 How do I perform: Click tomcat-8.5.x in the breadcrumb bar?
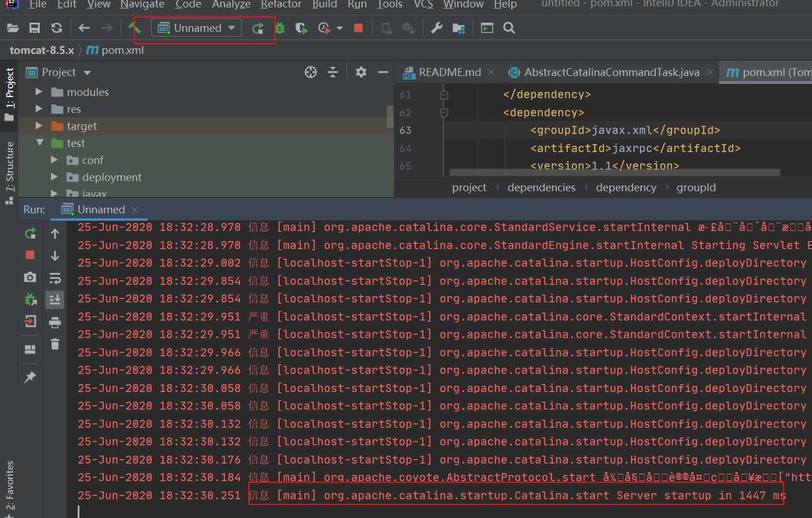42,50
